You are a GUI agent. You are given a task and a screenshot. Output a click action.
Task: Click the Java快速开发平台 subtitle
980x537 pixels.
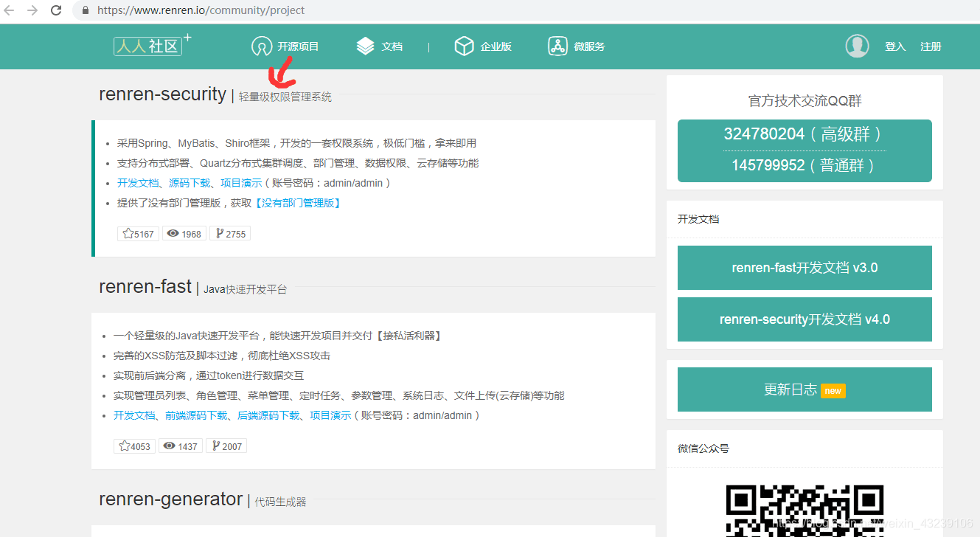pos(246,289)
